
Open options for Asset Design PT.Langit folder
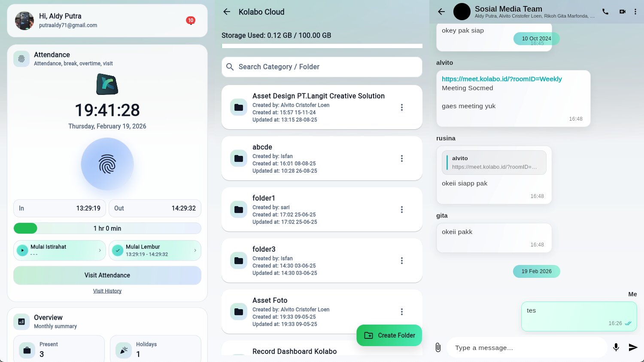coord(402,107)
